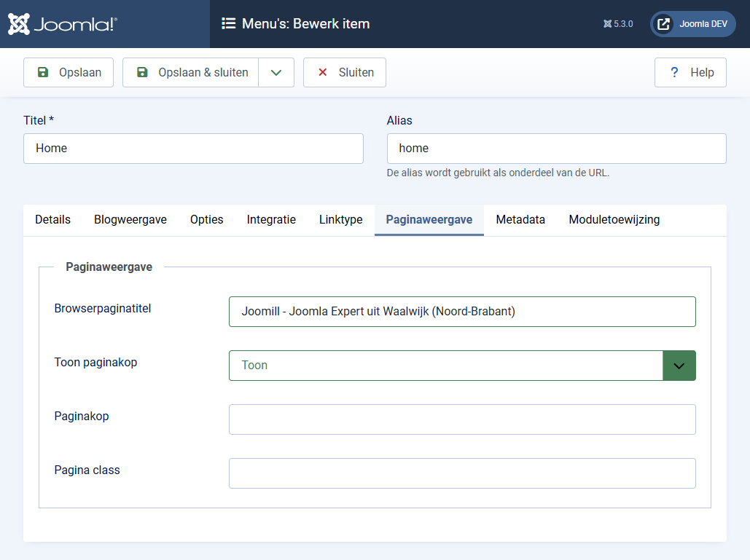Open the Joomla DEV site link
The height and width of the screenshot is (560, 750).
693,24
